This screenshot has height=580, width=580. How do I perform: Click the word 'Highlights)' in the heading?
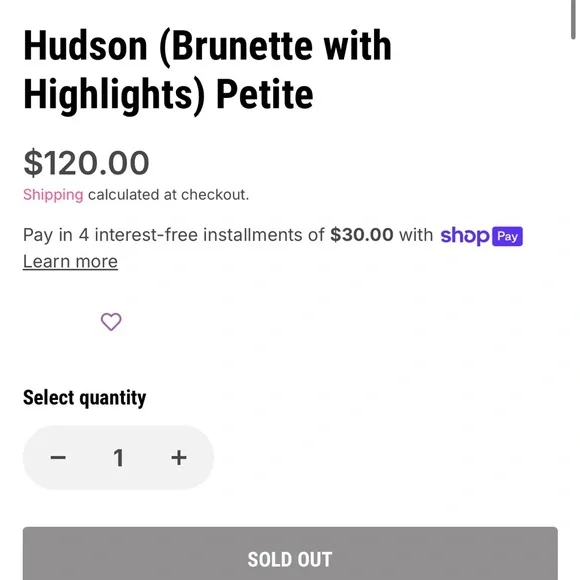point(114,95)
